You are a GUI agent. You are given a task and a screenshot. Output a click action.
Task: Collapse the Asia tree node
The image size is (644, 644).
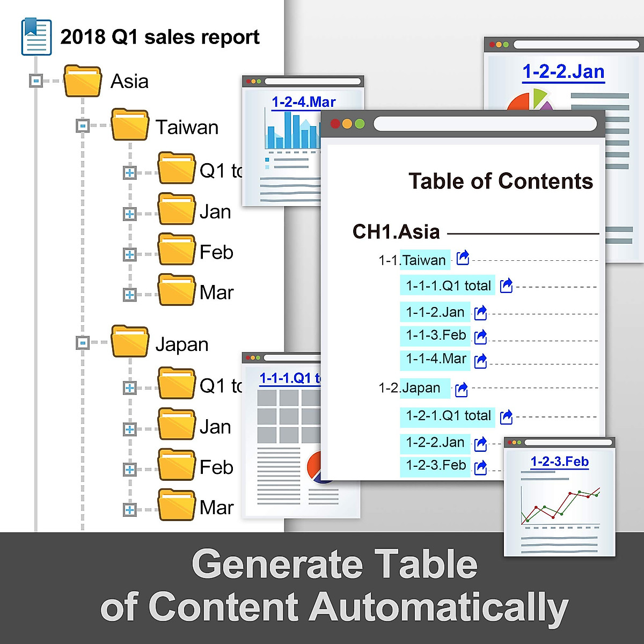[36, 81]
